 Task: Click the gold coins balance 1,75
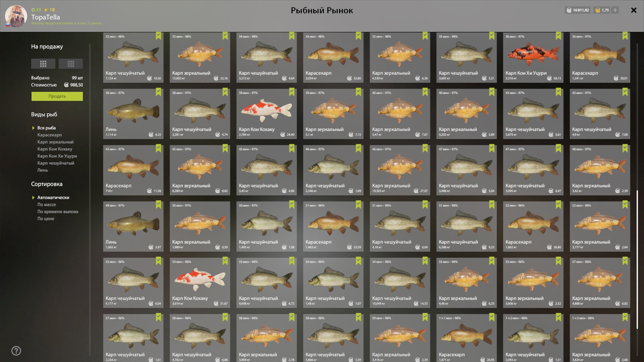tap(602, 10)
